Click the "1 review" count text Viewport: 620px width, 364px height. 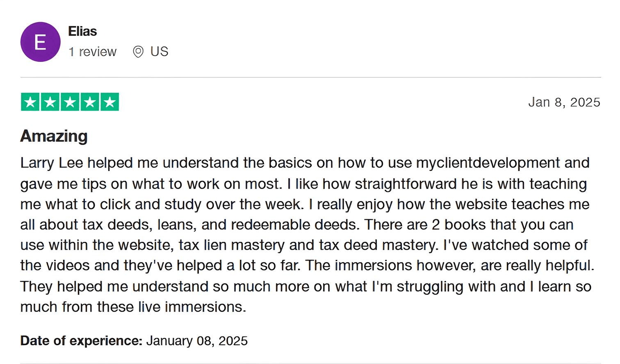click(93, 52)
